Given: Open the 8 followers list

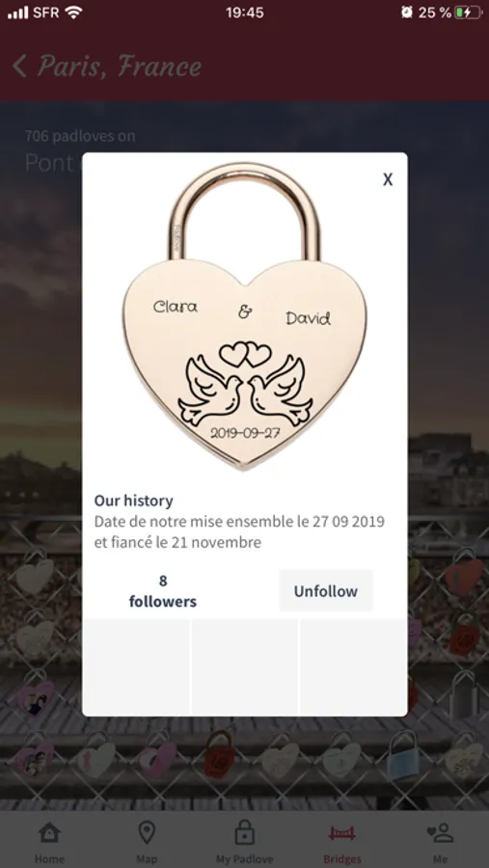Looking at the screenshot, I should pyautogui.click(x=163, y=590).
